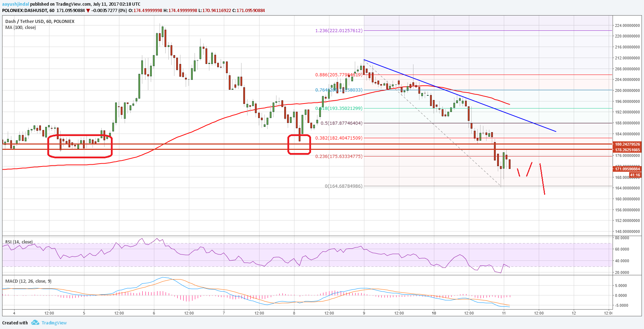Click the RSI 80.0000 scale label
Image resolution: width=644 pixels, height=329 pixels.
pyautogui.click(x=622, y=238)
